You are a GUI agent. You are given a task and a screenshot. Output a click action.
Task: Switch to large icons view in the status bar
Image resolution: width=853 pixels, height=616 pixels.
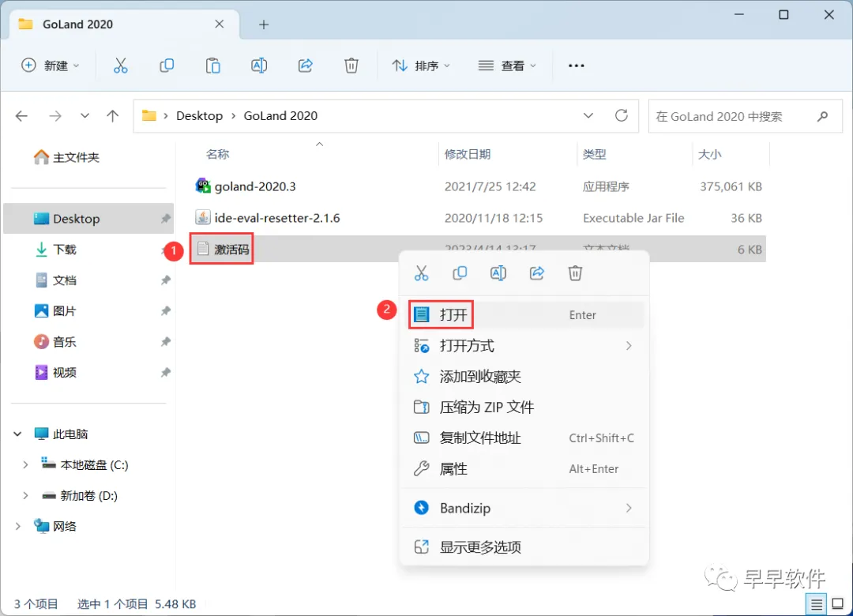pos(838,604)
